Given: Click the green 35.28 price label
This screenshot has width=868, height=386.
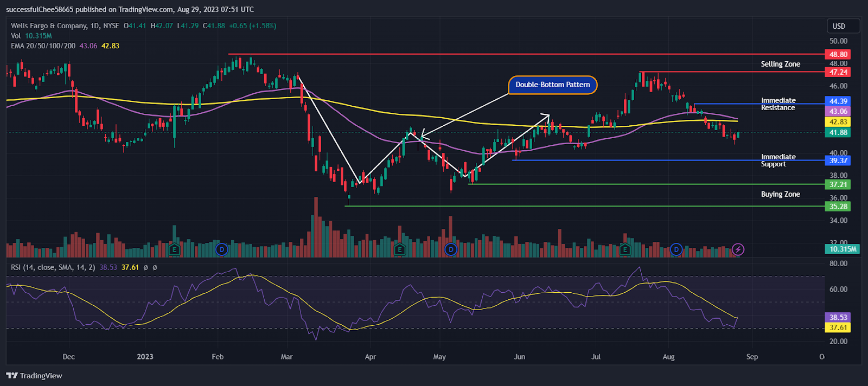Looking at the screenshot, I should [838, 207].
